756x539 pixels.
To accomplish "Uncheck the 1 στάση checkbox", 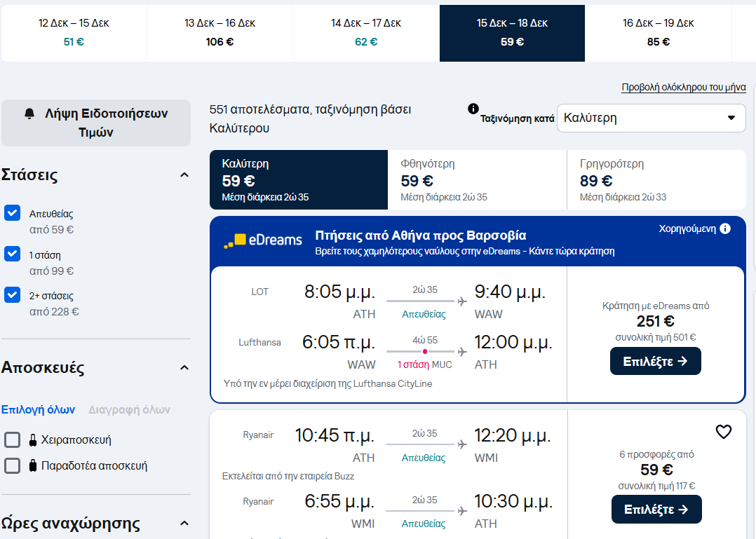I will pos(12,254).
